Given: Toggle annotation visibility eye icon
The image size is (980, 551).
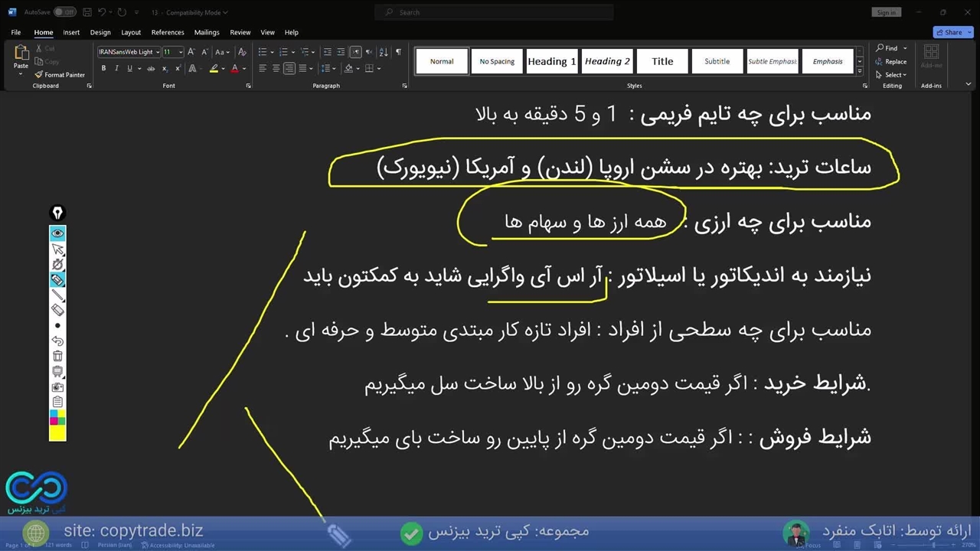Looking at the screenshot, I should (57, 233).
